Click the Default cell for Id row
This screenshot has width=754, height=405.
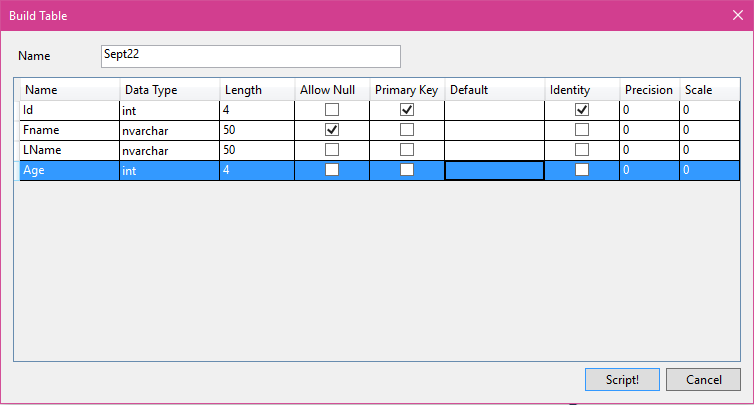pos(494,110)
